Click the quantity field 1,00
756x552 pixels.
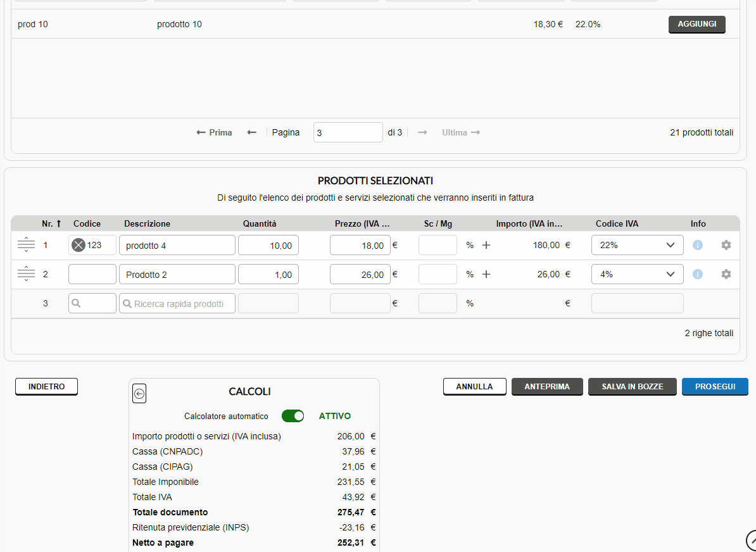coord(268,274)
